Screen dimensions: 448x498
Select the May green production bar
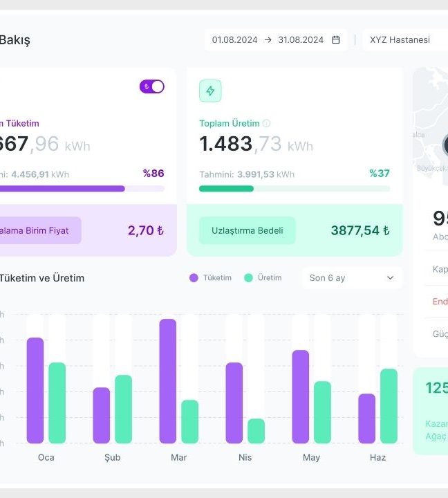coord(323,412)
